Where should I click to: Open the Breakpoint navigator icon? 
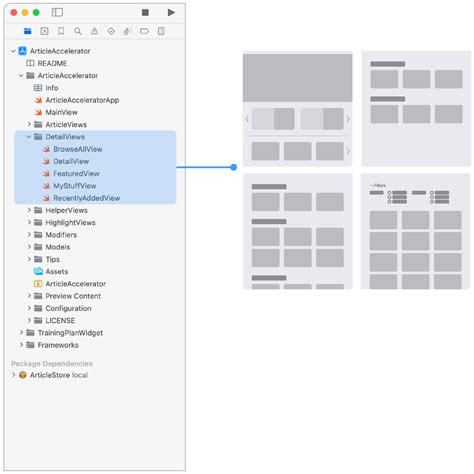click(x=144, y=31)
